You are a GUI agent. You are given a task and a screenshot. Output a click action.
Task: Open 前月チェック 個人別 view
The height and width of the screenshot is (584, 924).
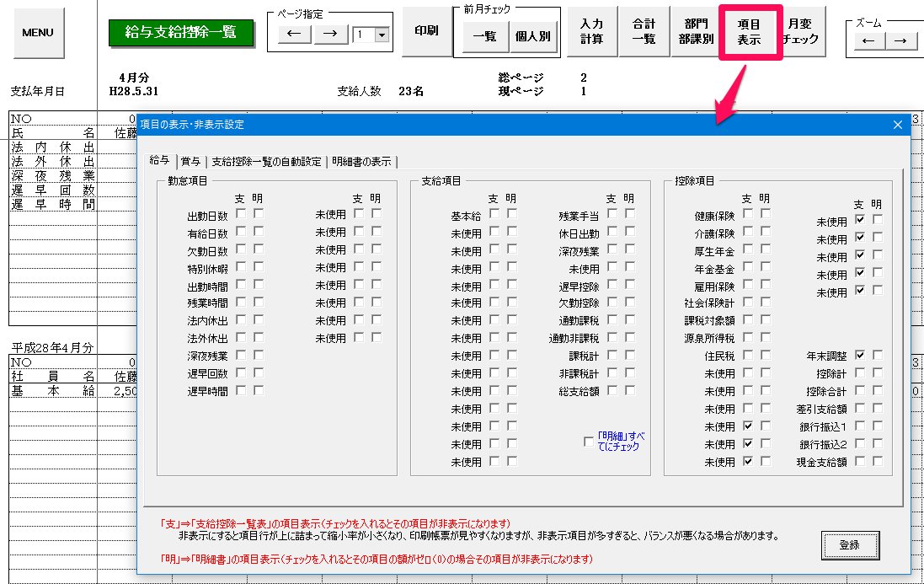point(532,38)
